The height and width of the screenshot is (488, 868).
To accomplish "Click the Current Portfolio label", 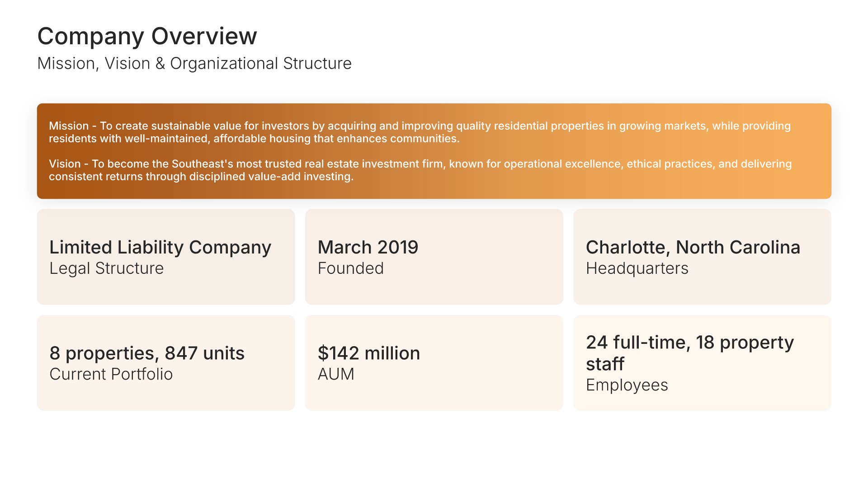I will point(111,374).
